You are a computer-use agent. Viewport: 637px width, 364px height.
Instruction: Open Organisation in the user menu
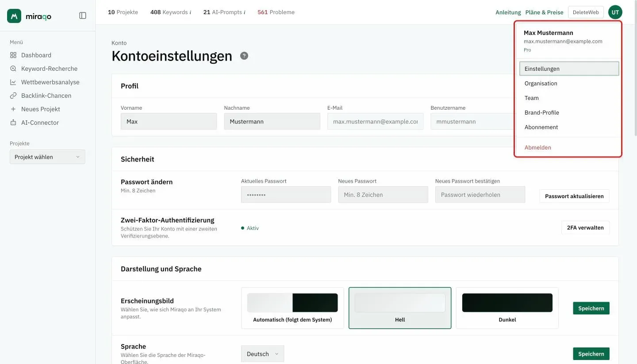click(569, 83)
